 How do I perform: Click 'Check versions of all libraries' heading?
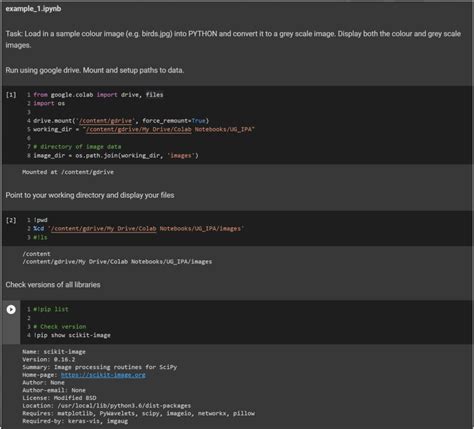[x=53, y=285]
